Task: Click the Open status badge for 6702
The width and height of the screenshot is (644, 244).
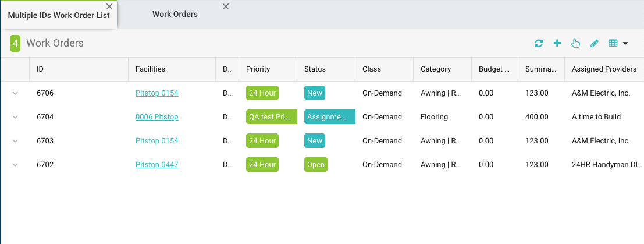Action: click(x=315, y=165)
